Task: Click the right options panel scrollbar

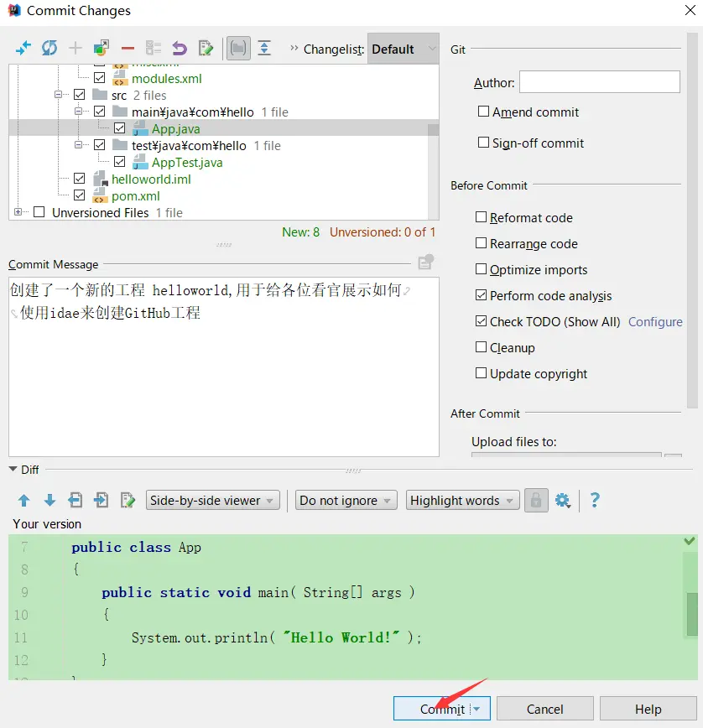Action: [692, 221]
